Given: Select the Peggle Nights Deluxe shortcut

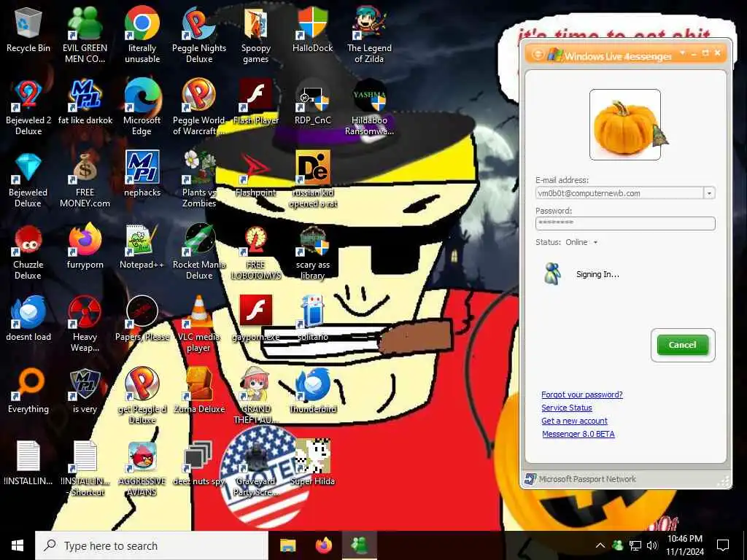Looking at the screenshot, I should tap(199, 24).
